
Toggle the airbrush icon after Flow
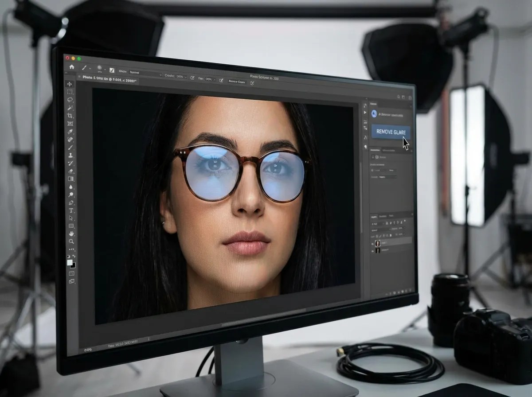click(221, 80)
